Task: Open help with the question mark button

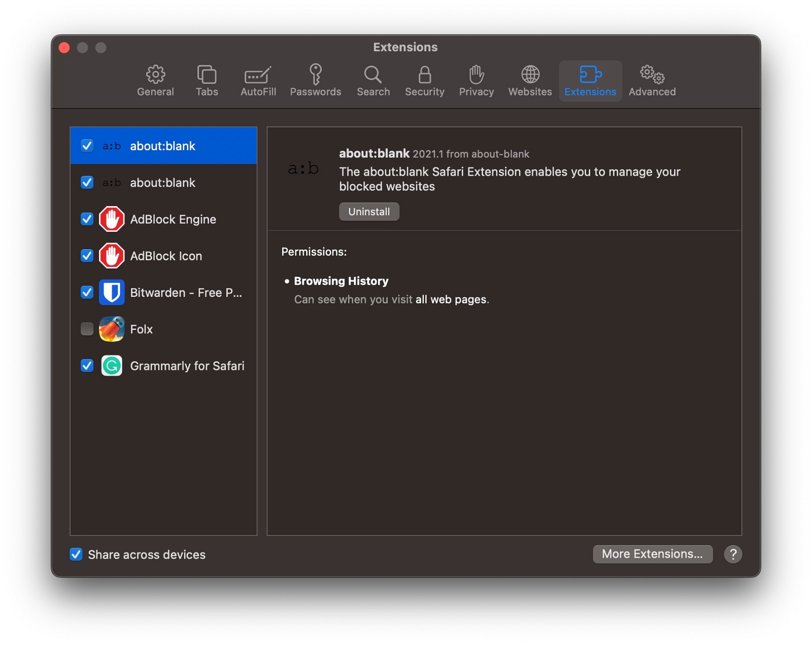Action: point(733,554)
